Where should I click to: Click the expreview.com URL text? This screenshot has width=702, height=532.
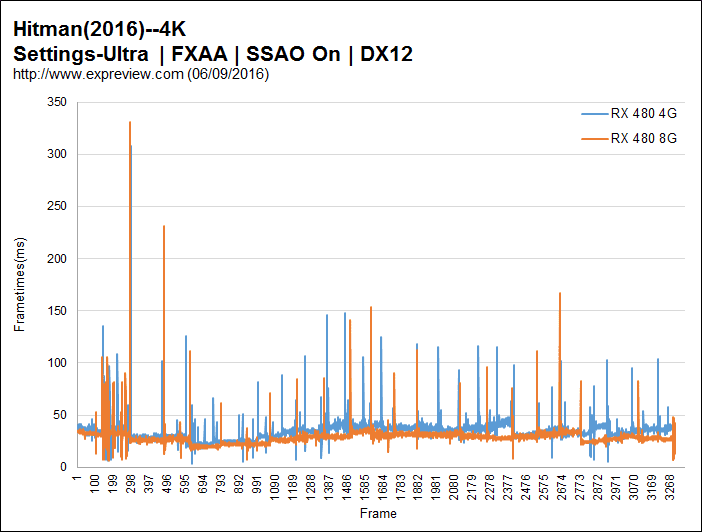pos(141,74)
